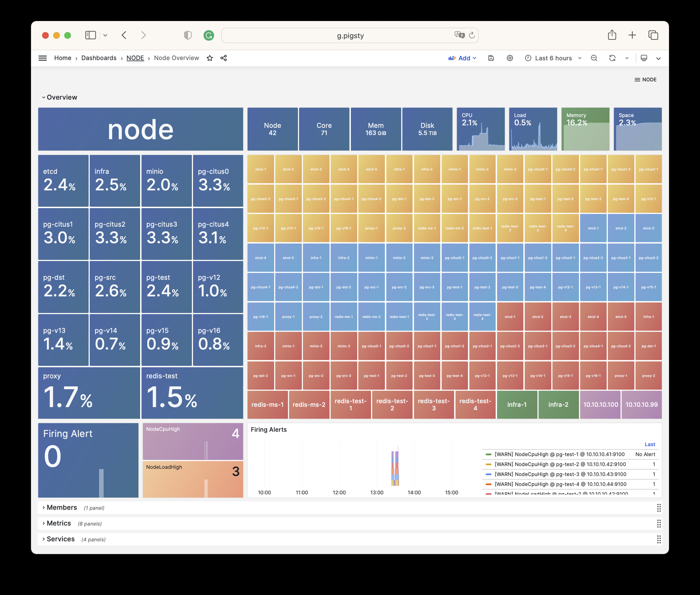The width and height of the screenshot is (700, 595).
Task: Expand the Services panel section
Action: pyautogui.click(x=60, y=539)
